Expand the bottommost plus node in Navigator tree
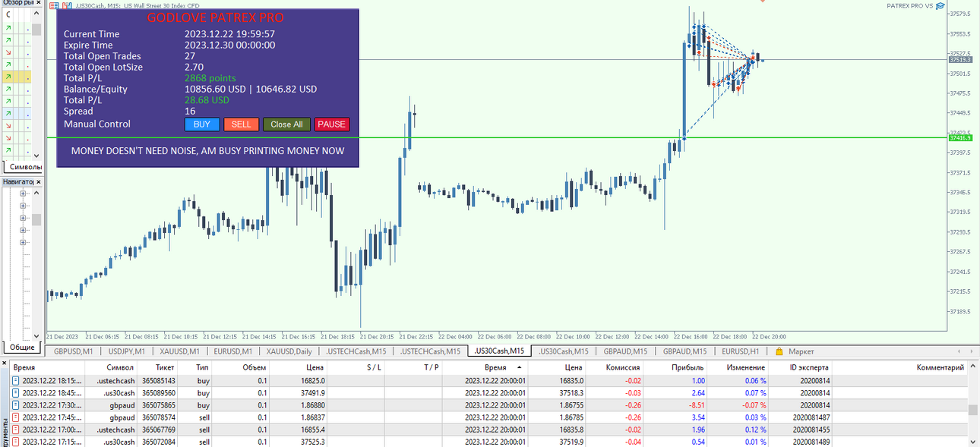The image size is (980, 447). point(23,242)
